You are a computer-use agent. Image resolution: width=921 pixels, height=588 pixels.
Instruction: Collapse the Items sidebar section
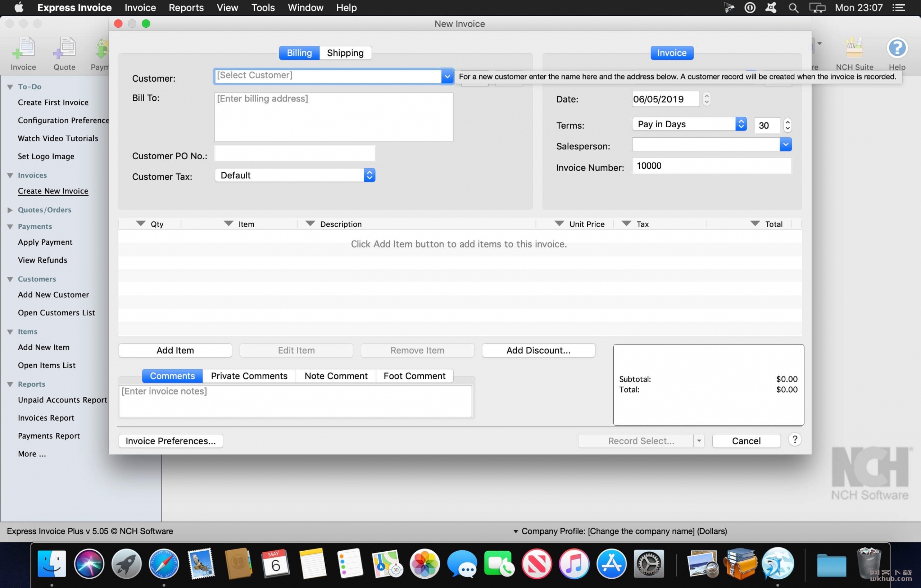point(10,332)
